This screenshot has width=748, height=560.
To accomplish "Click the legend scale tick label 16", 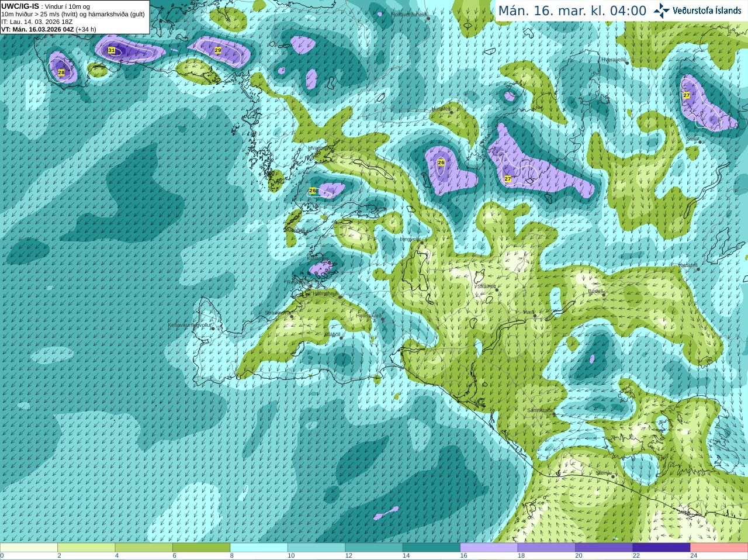I will pyautogui.click(x=463, y=556).
